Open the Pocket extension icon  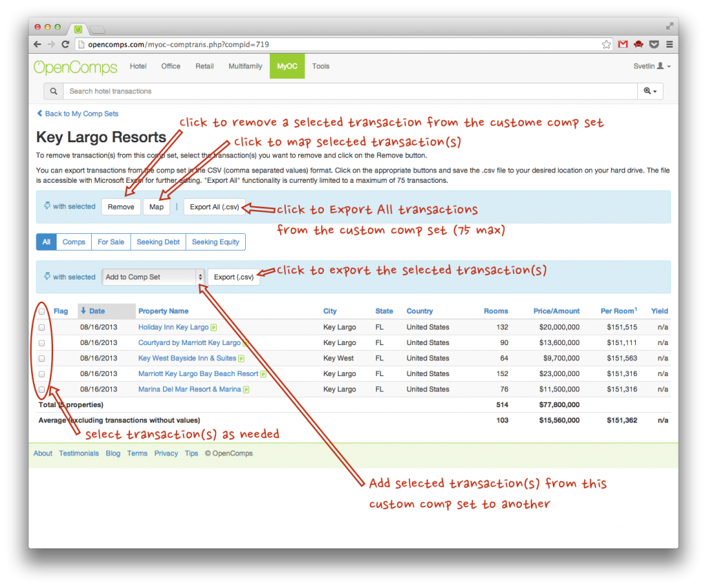coord(654,44)
